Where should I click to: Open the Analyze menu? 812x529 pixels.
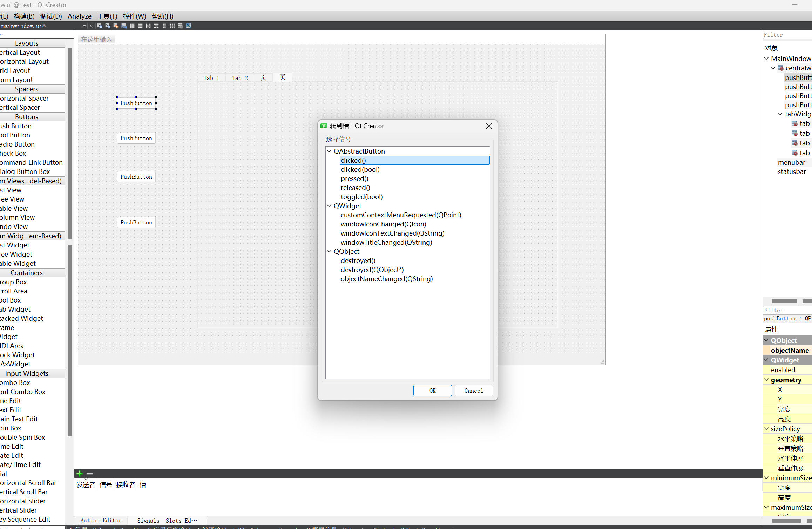point(79,16)
